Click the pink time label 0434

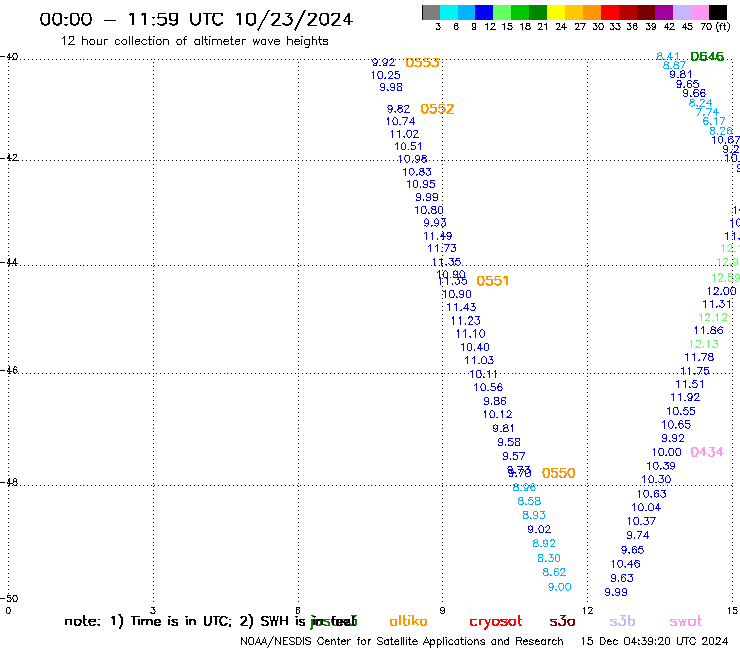tap(707, 452)
